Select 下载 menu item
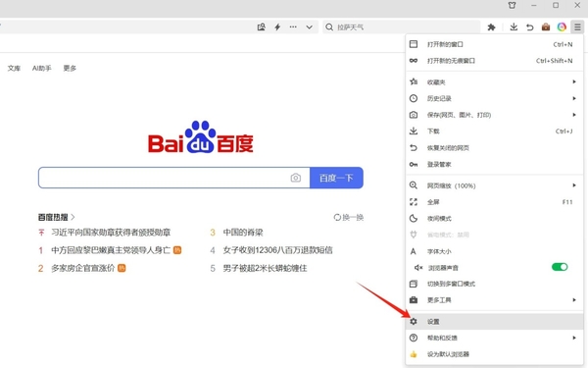The width and height of the screenshot is (588, 368). click(494, 131)
